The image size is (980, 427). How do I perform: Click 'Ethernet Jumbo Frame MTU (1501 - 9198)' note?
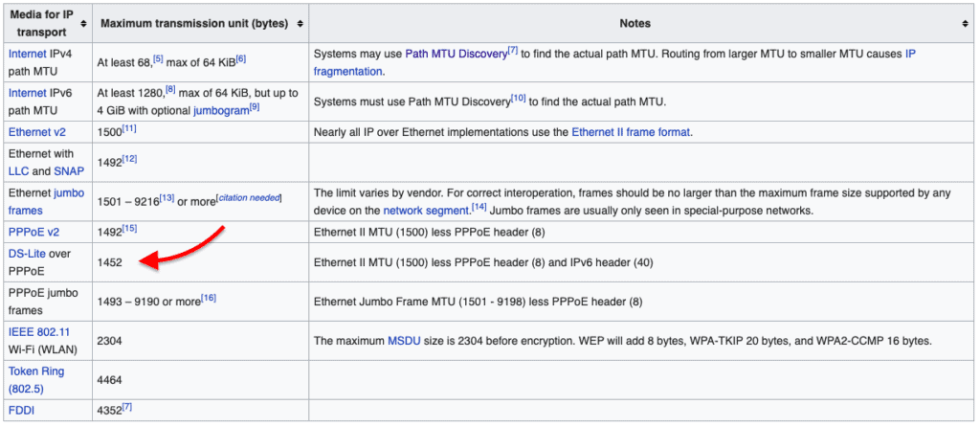coord(479,302)
